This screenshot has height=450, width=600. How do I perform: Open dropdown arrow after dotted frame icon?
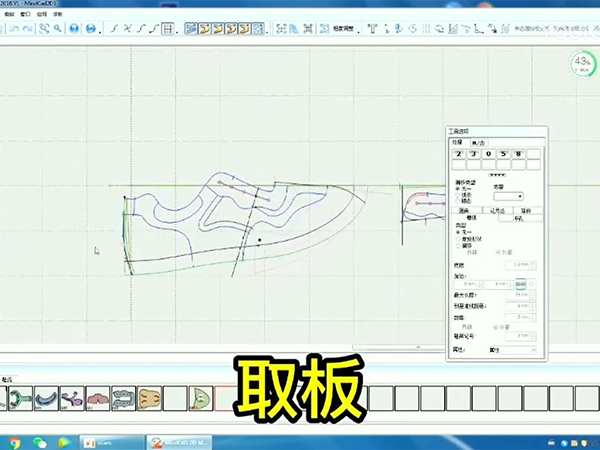point(267,31)
